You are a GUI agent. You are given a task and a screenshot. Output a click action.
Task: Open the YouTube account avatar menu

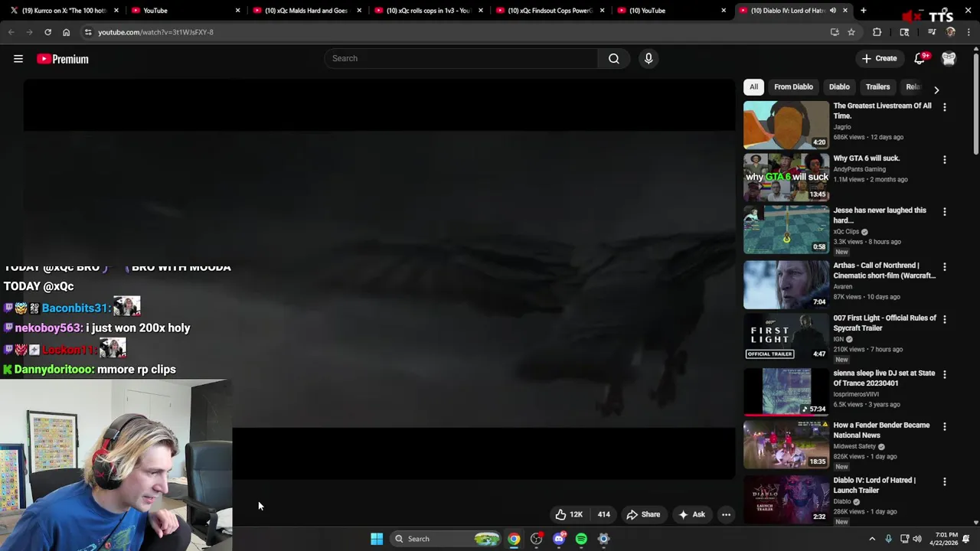click(x=949, y=59)
